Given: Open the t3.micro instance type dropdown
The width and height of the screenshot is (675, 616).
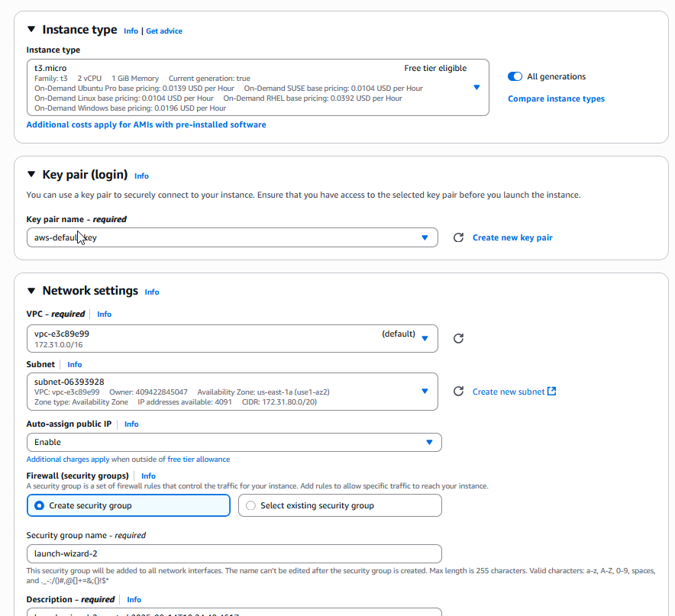Looking at the screenshot, I should 257,87.
